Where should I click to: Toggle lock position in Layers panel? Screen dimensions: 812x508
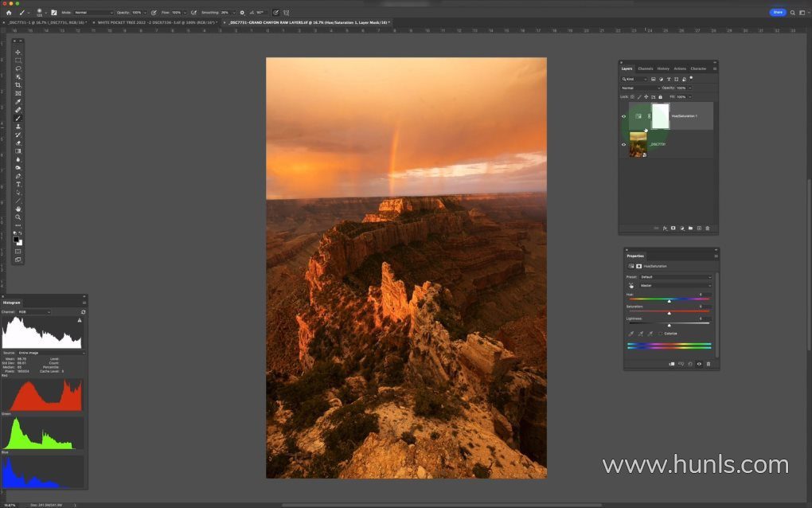point(646,97)
